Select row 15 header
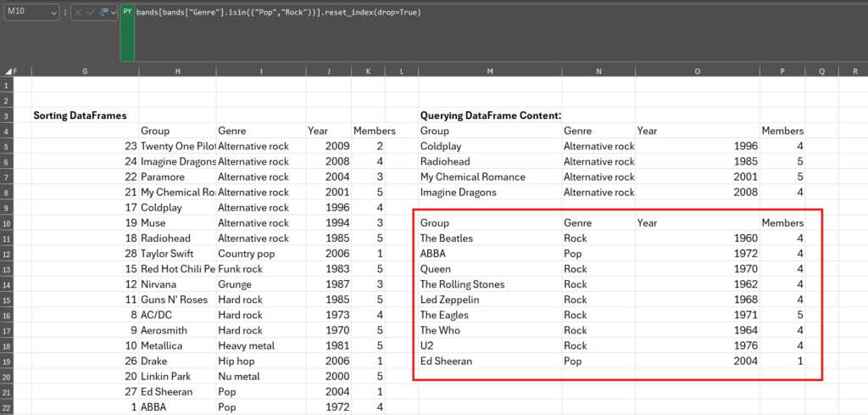 [x=7, y=300]
